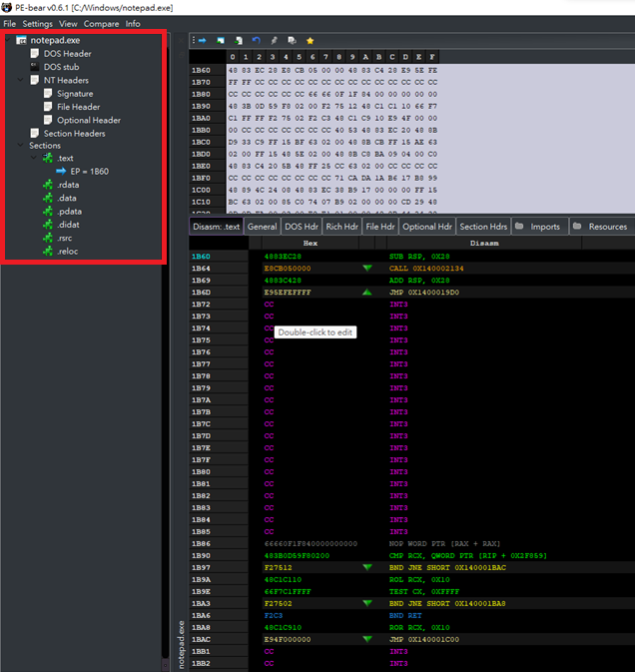This screenshot has height=672, width=635.
Task: Collapse the Sections node arrow
Action: [x=21, y=145]
